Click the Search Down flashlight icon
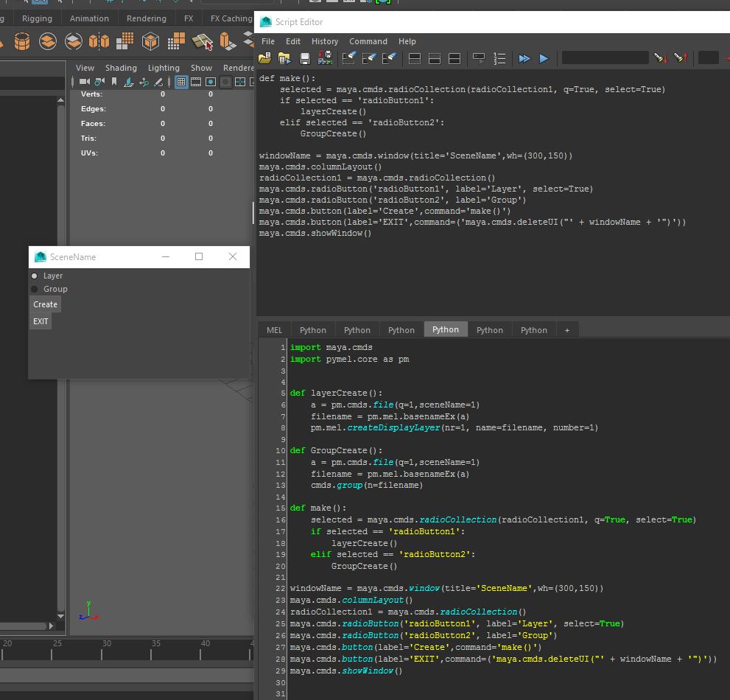The height and width of the screenshot is (700, 730). [660, 58]
